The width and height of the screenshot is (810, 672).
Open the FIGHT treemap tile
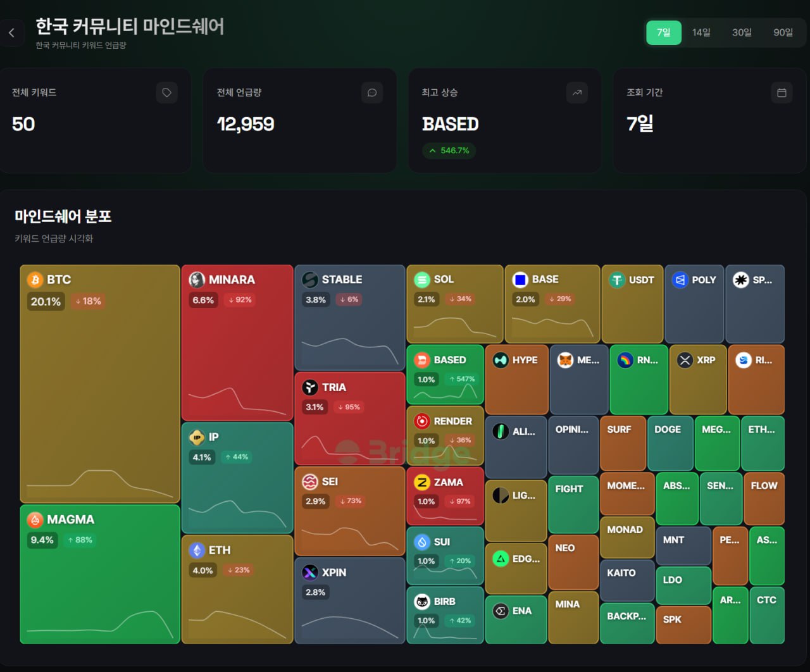point(573,504)
